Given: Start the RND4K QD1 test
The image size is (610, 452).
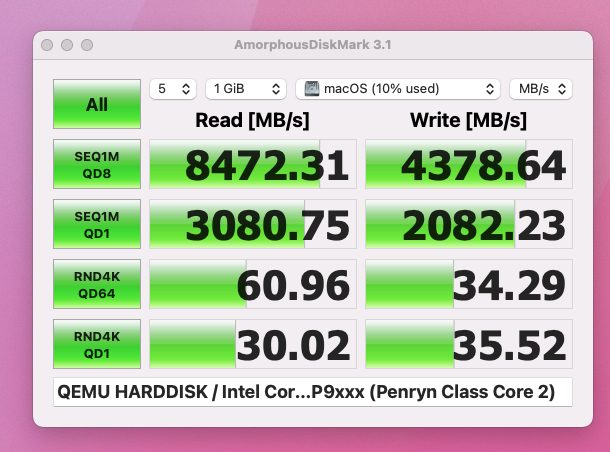Looking at the screenshot, I should pos(97,344).
